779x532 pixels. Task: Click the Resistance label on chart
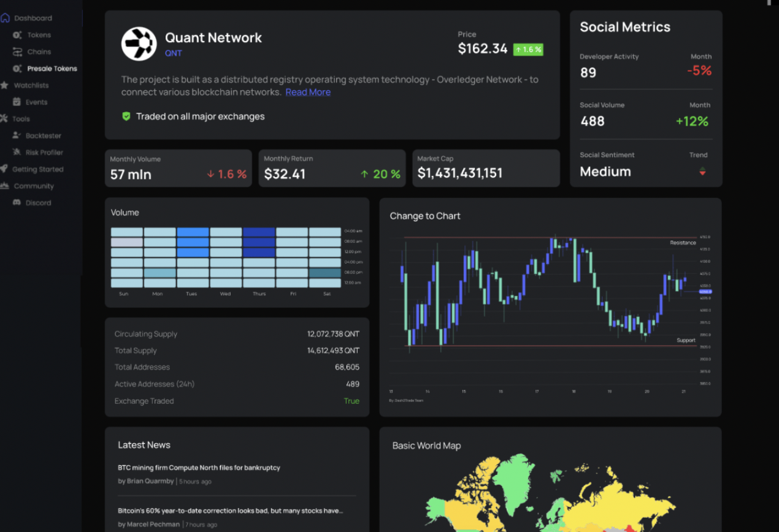[683, 243]
